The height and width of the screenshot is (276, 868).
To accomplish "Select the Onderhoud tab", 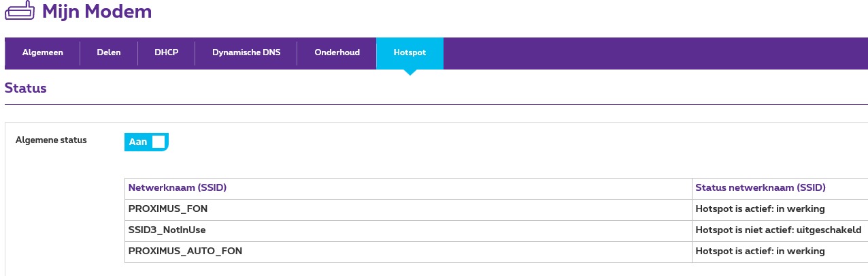I will (x=337, y=52).
